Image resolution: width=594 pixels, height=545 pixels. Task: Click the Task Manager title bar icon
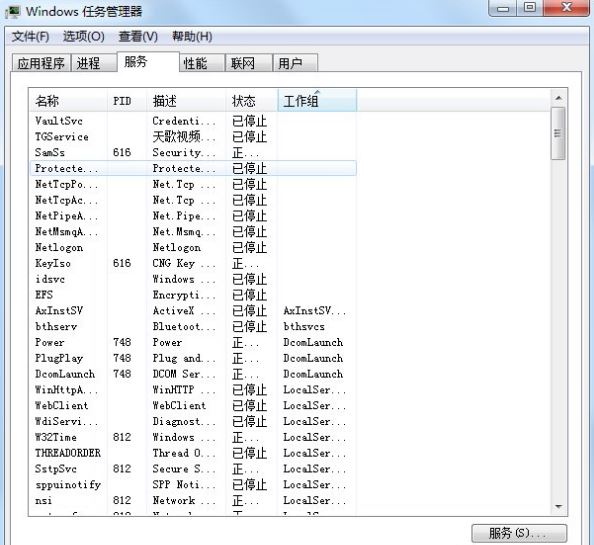[13, 11]
